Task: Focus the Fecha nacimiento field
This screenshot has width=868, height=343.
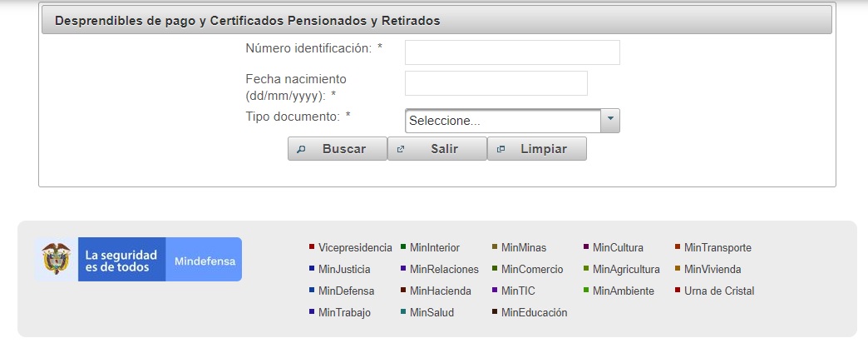Action: click(x=496, y=83)
